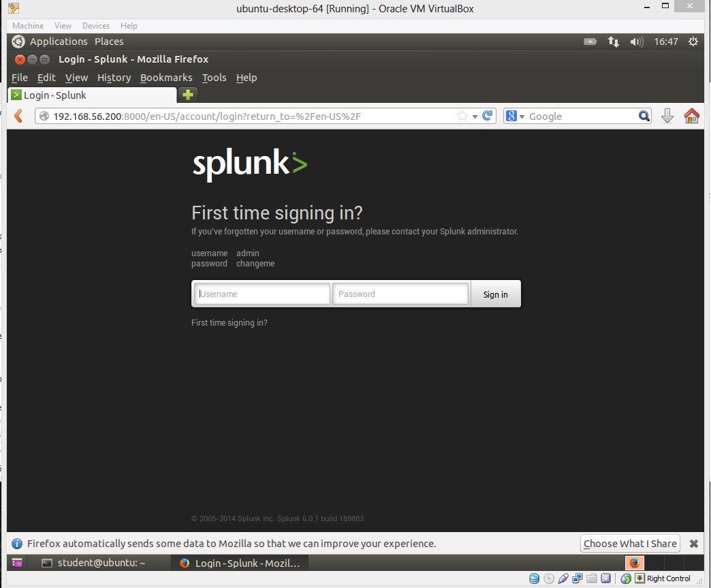Screen dimensions: 711x588
Task: Open the Ubuntu network indicator
Action: [x=613, y=42]
